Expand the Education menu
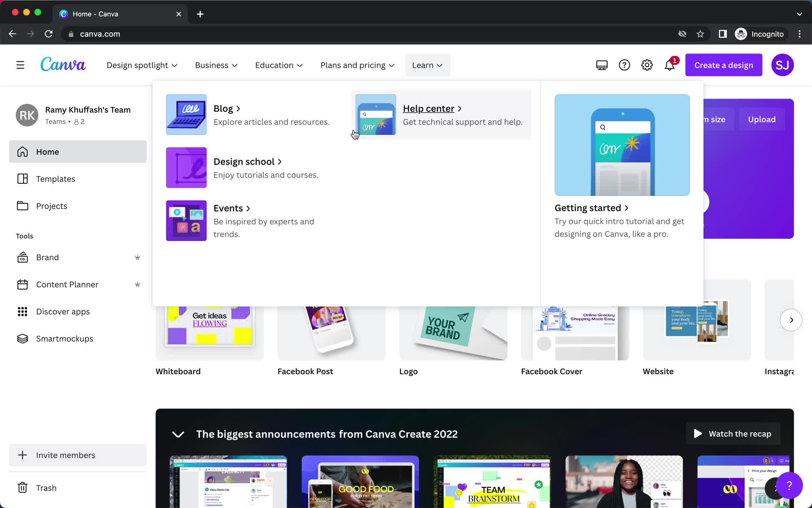The width and height of the screenshot is (812, 508). pos(279,65)
